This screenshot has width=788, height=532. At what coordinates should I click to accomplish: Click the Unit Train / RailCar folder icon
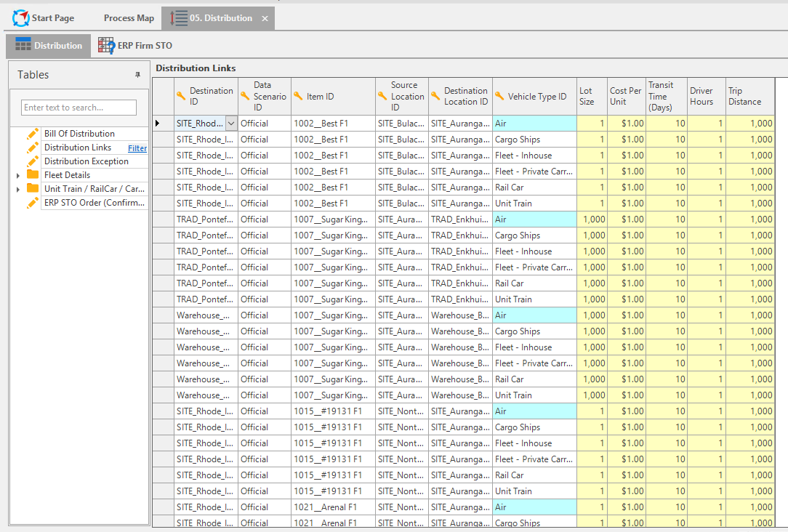[33, 188]
